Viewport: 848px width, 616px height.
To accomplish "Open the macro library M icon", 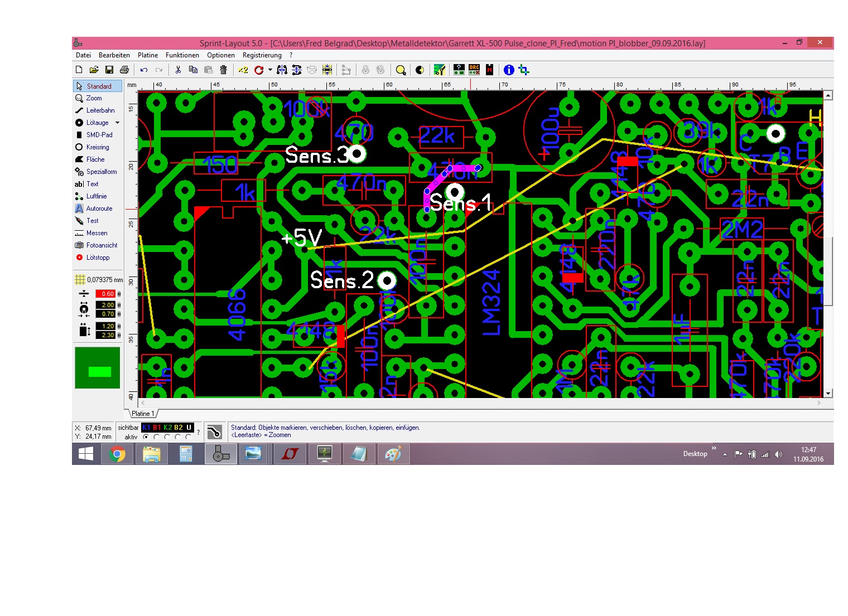I will [489, 70].
